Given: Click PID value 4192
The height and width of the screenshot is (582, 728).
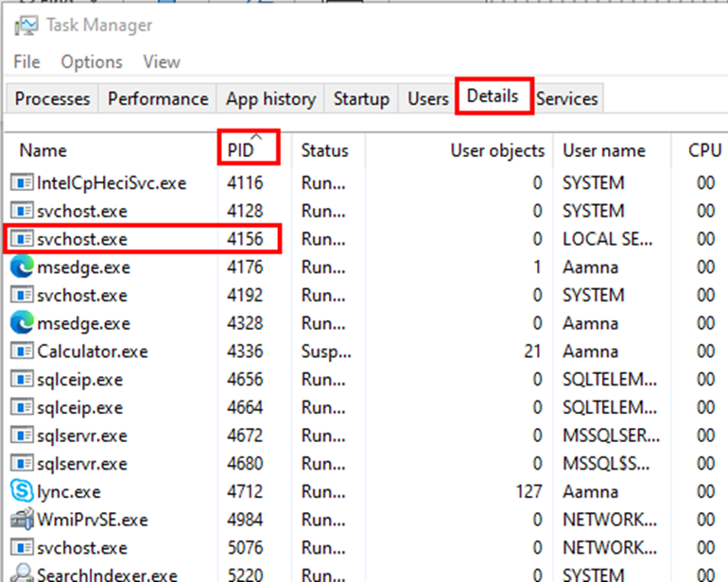Looking at the screenshot, I should (245, 295).
